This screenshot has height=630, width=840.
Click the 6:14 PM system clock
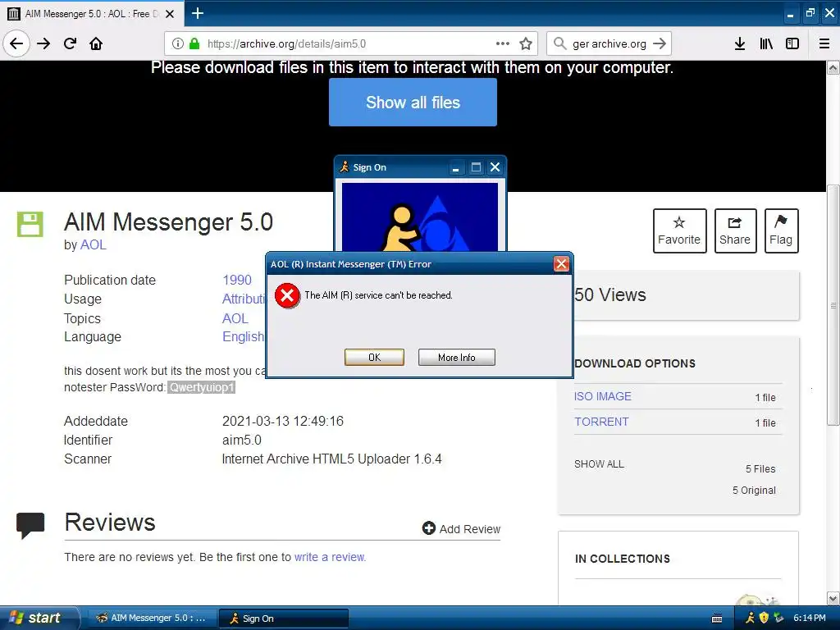click(x=809, y=618)
